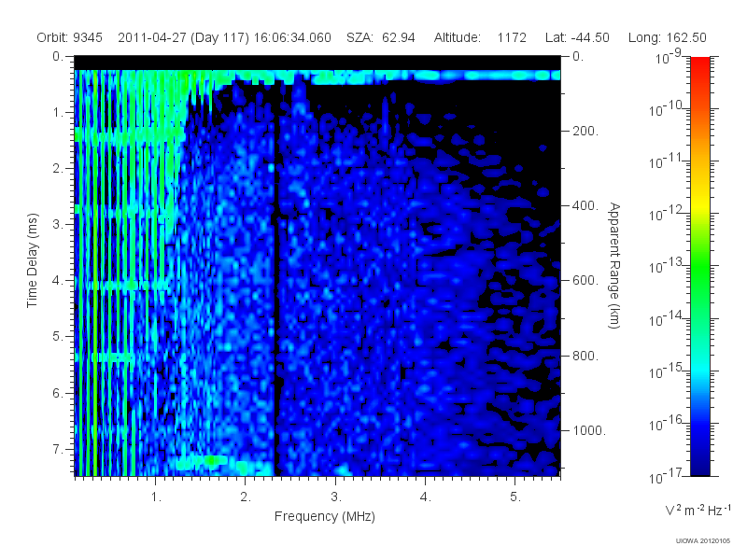
Task: Click the color bar tick label 10^-15
Action: click(x=665, y=371)
